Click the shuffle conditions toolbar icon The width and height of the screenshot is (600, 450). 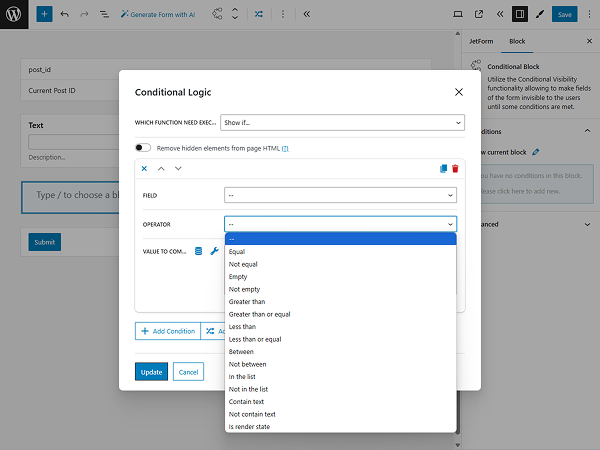point(259,14)
